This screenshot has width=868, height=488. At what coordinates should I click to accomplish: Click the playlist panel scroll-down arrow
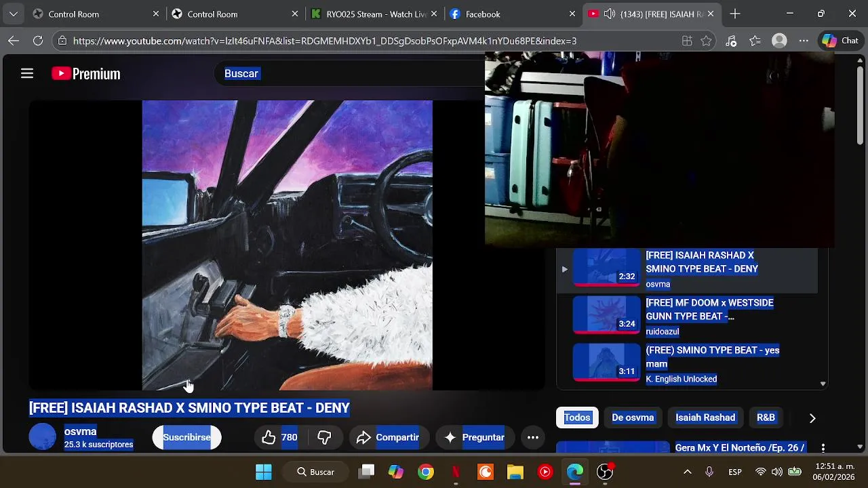click(823, 384)
